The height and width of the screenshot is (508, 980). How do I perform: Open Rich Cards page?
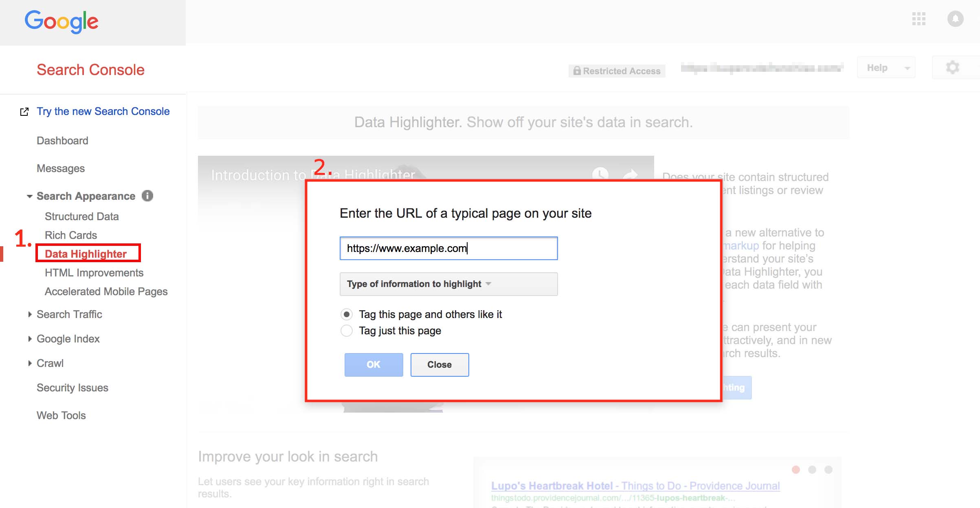click(71, 235)
